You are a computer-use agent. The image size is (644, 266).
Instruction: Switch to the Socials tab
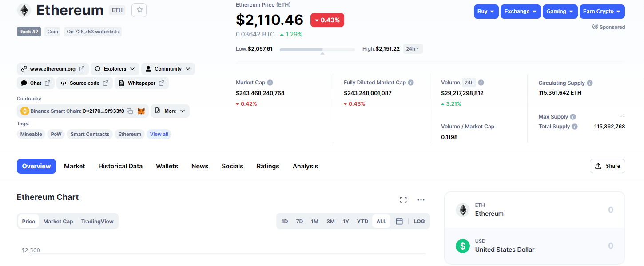pyautogui.click(x=232, y=166)
